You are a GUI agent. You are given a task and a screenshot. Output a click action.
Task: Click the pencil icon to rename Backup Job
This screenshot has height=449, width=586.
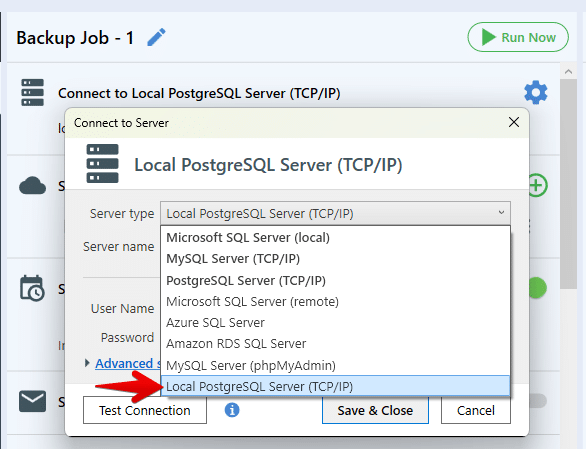coord(157,37)
